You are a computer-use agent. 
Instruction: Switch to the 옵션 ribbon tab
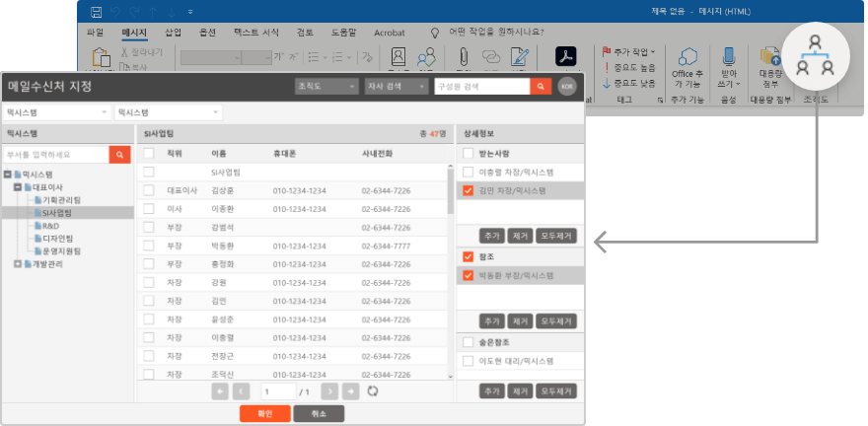[x=207, y=33]
